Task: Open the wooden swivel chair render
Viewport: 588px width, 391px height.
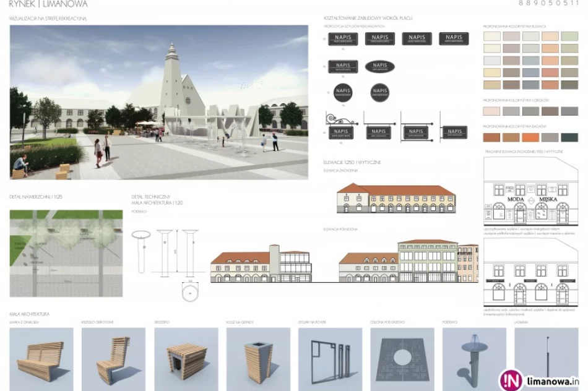Action: [x=113, y=359]
